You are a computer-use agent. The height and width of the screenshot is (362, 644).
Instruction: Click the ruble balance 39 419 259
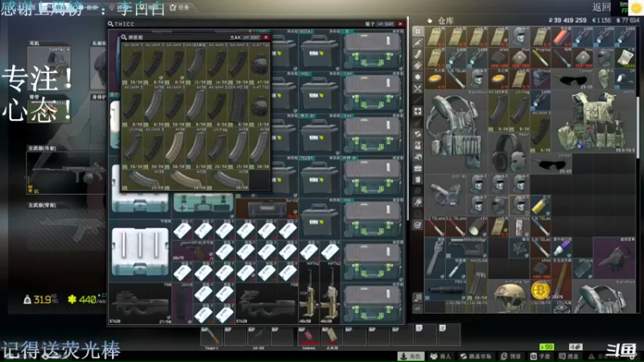(x=568, y=20)
